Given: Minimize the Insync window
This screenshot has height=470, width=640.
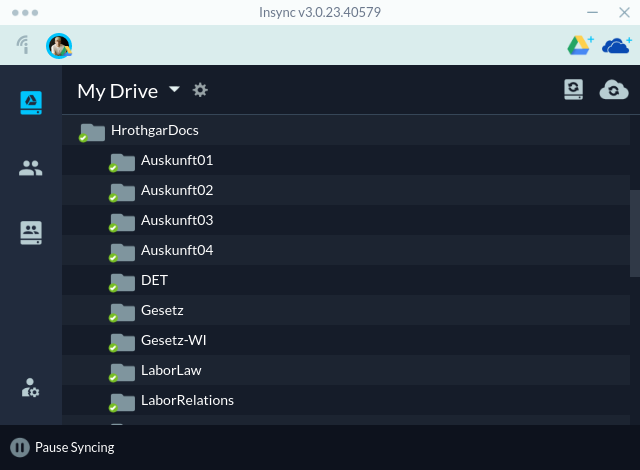Looking at the screenshot, I should coord(592,12).
